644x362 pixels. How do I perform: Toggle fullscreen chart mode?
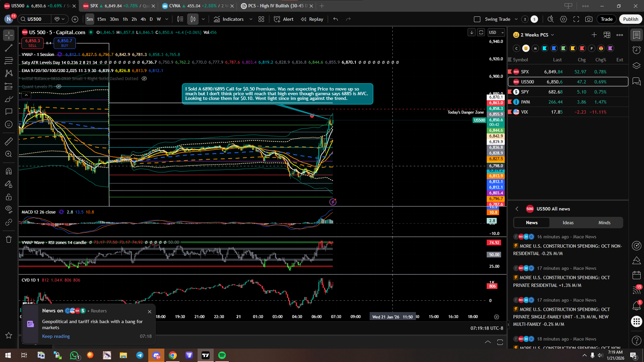pos(576,19)
